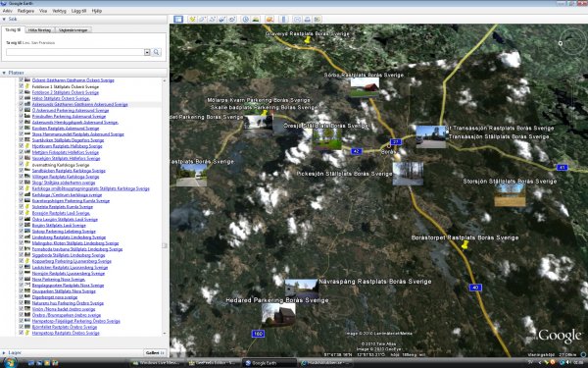Viewport: 588px width, 368px height.
Task: Click the Galleri button
Action: [155, 352]
